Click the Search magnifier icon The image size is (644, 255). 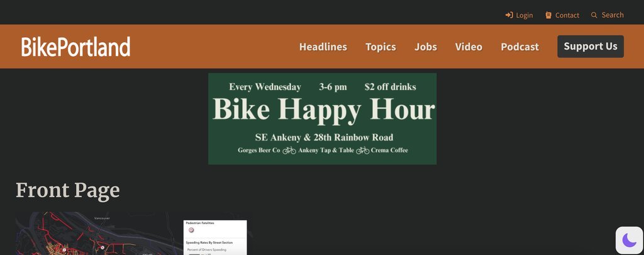pos(594,15)
